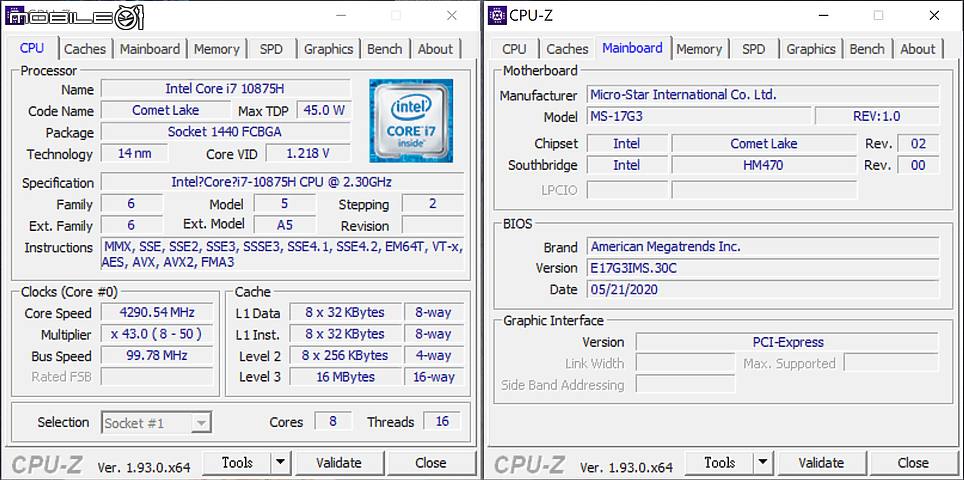Show About tab in left window
This screenshot has height=480, width=964.
[435, 49]
